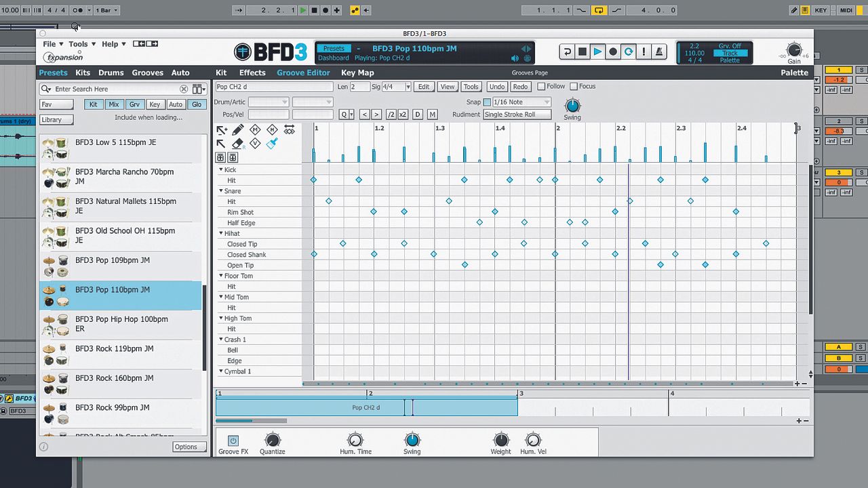The image size is (868, 488).
Task: Click the speaker audition icon in display
Action: pos(515,58)
